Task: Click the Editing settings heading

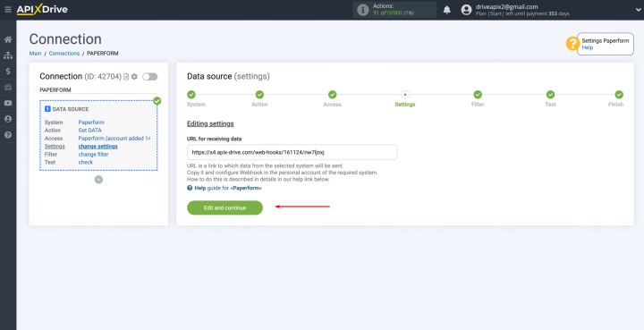Action: [x=210, y=123]
